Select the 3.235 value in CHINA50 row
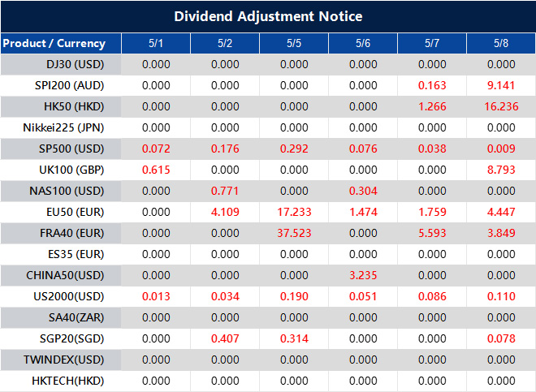Viewport: 536px width, 392px height. 363,275
